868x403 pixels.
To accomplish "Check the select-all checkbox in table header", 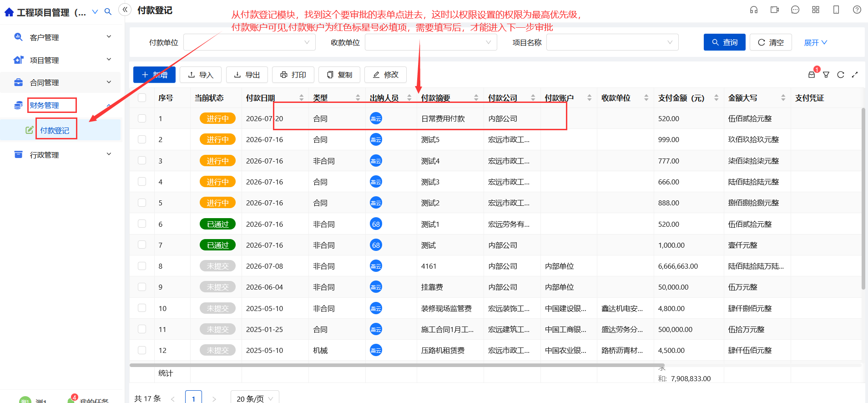I will (x=142, y=97).
